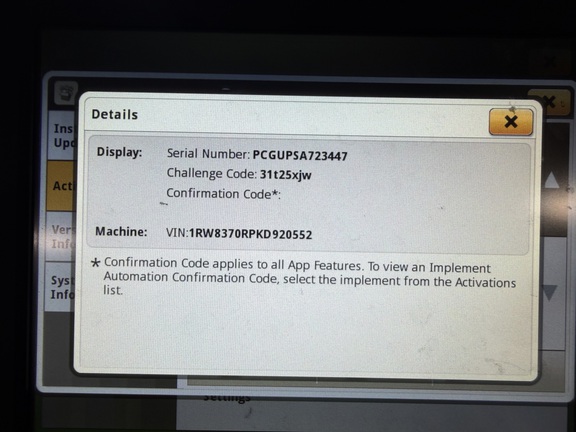Switch to the Install Updates tab
This screenshot has width=576, height=432.
(x=63, y=135)
